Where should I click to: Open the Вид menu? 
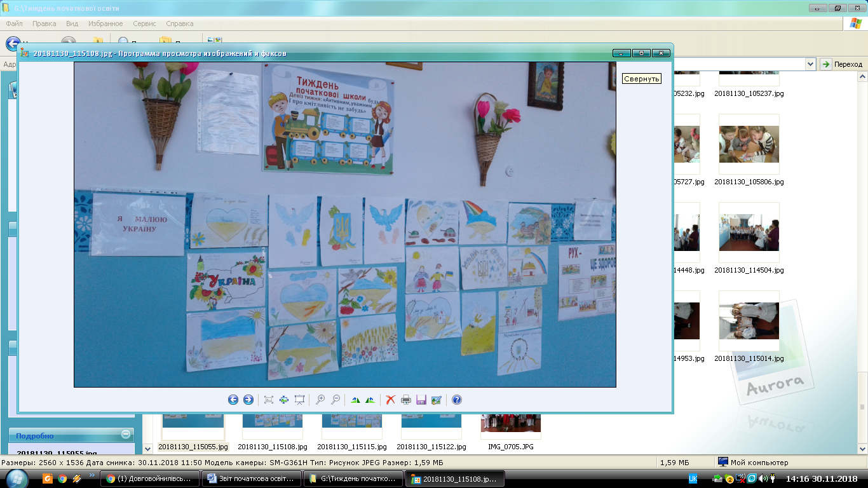(72, 24)
